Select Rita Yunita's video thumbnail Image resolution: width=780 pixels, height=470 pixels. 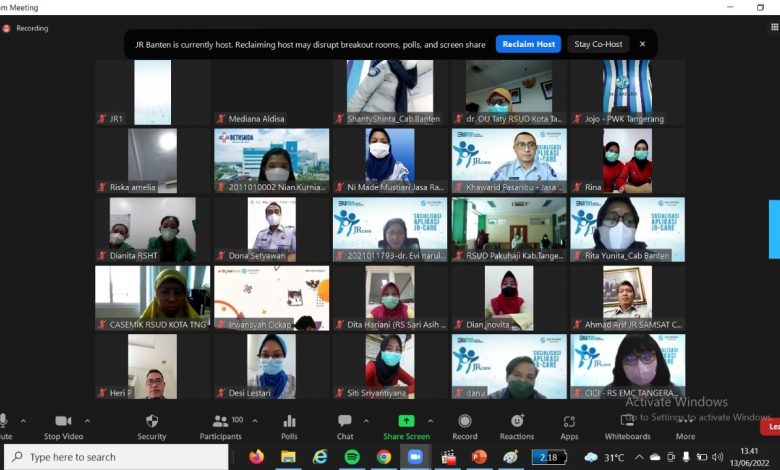click(x=627, y=228)
